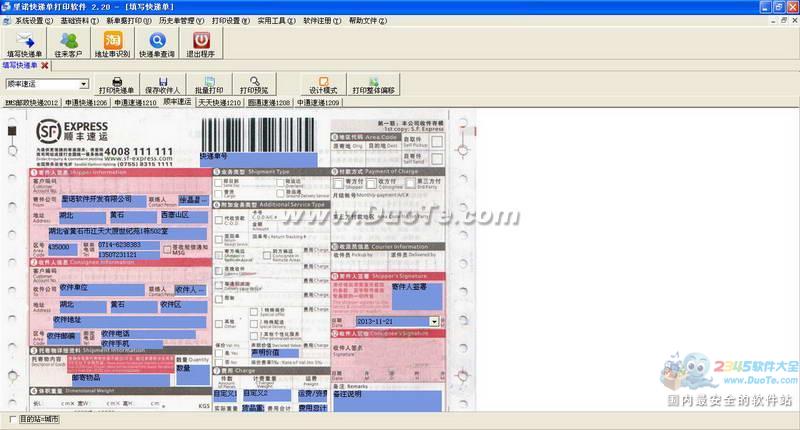
Task: Open the 历史单管理 menu
Action: pos(181,21)
